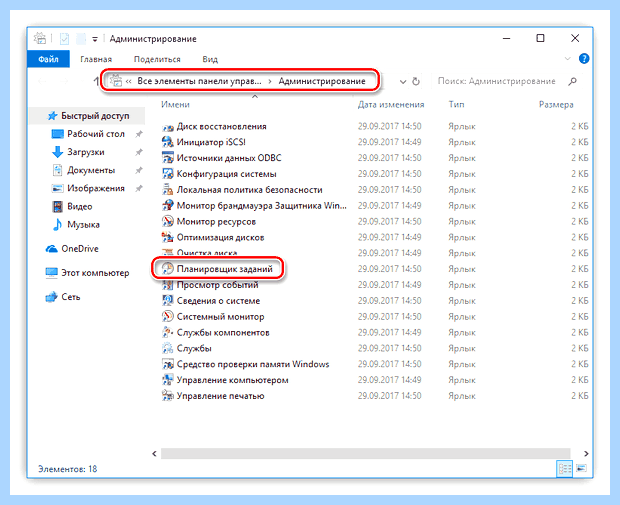The image size is (620, 505).
Task: Click the Средство проверки памяти Windows icon
Action: click(x=168, y=364)
